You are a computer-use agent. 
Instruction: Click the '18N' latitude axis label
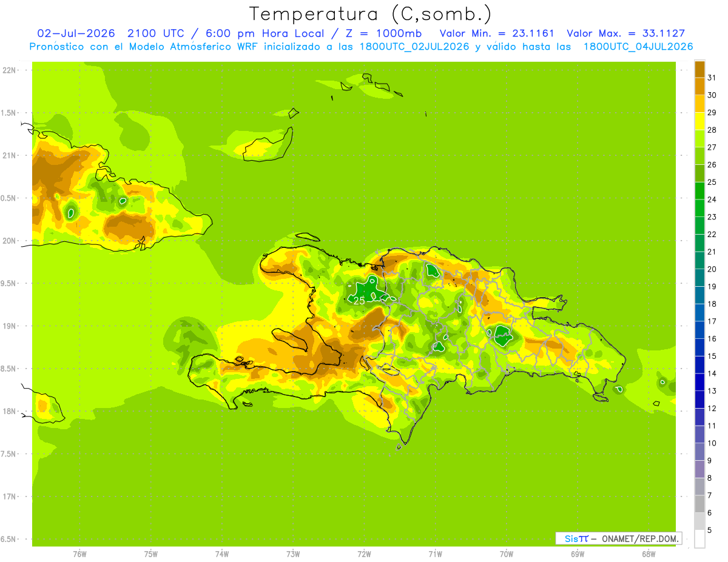pyautogui.click(x=9, y=411)
